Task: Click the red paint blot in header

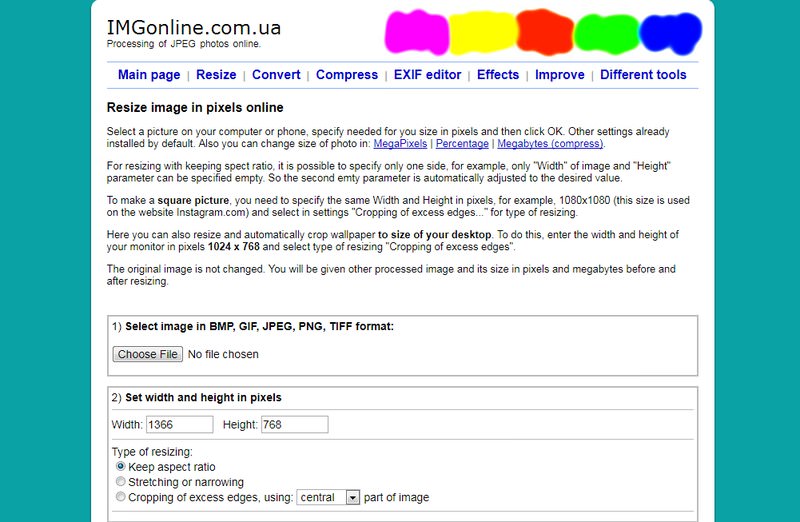Action: (545, 32)
